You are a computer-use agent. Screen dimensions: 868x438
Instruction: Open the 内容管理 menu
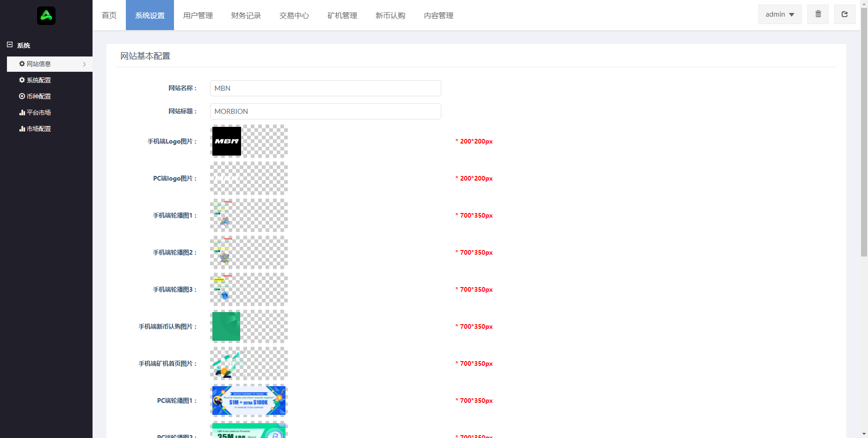(x=438, y=15)
